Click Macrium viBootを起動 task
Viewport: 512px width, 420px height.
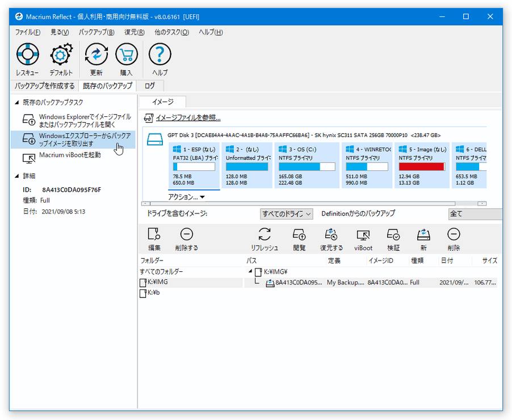73,157
